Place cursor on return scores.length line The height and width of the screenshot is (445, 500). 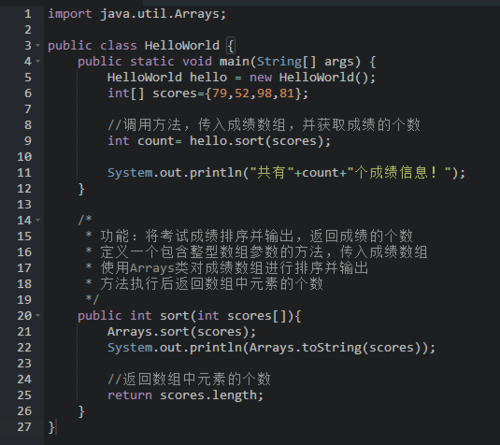point(185,395)
